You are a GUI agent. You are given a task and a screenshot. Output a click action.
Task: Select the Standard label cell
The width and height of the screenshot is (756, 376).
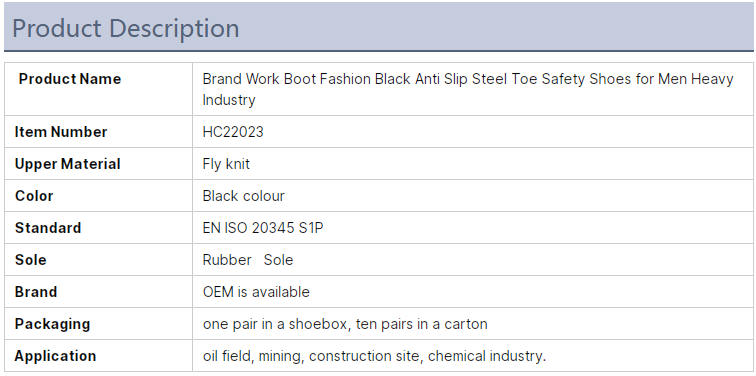coord(98,228)
